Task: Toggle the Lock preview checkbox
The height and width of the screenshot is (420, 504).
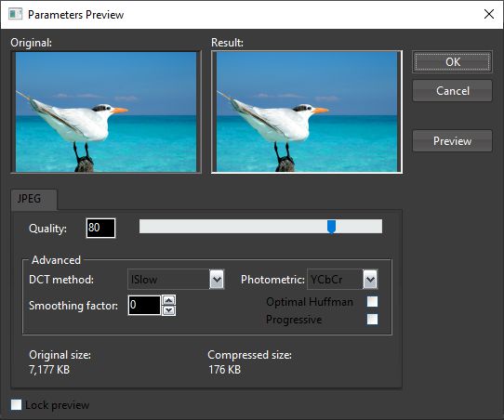Action: [16, 404]
